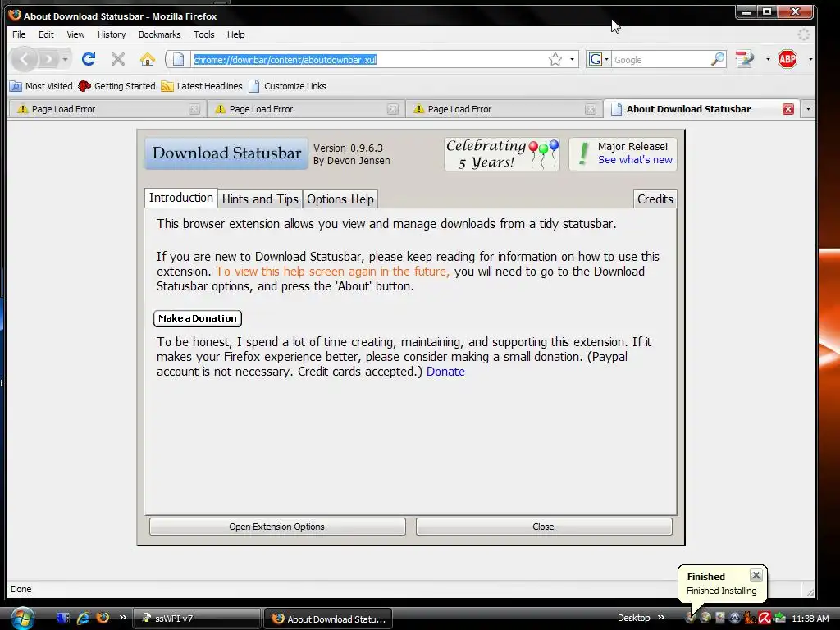Open the Credits tab

(x=655, y=199)
